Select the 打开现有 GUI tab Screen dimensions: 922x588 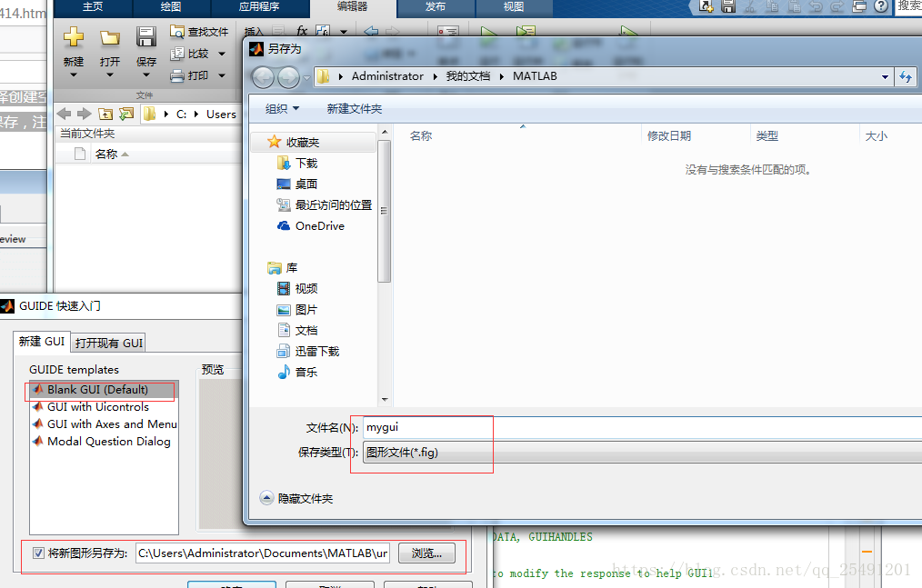109,343
